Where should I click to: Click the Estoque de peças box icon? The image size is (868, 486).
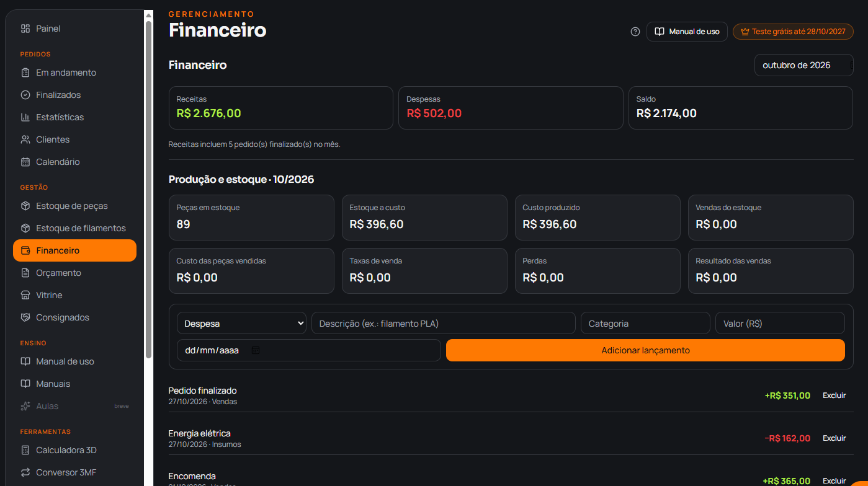coord(25,206)
